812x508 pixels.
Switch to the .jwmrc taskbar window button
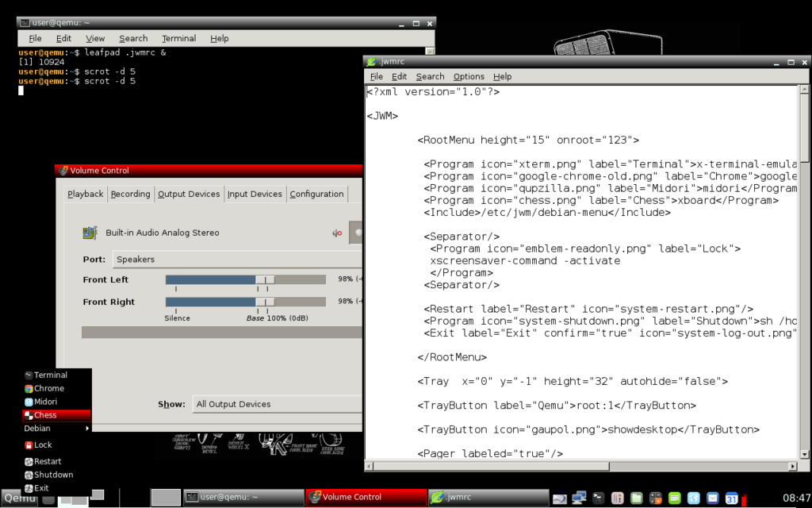[x=487, y=498]
